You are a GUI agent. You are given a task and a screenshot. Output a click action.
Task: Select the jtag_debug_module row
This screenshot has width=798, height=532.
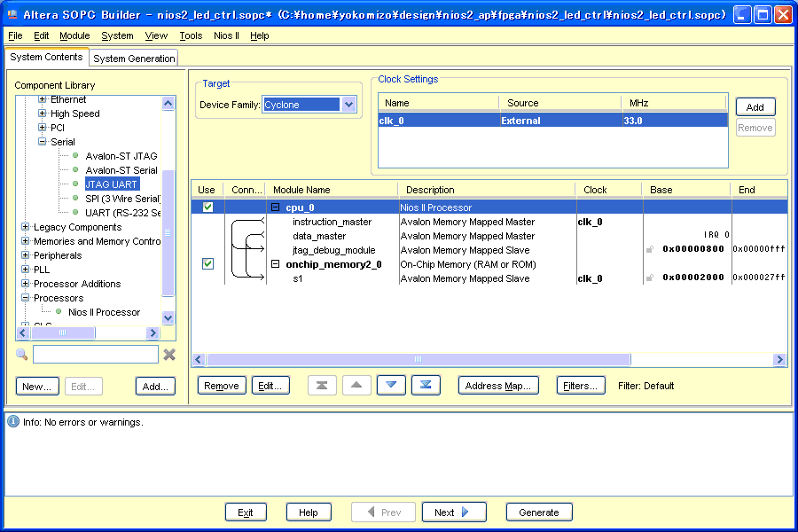tap(489, 250)
